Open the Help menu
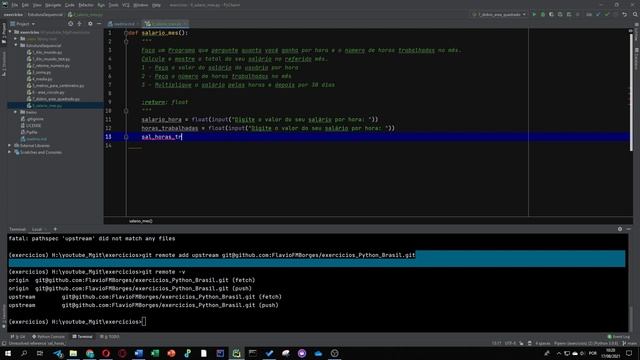The width and height of the screenshot is (640, 360). (x=156, y=5)
